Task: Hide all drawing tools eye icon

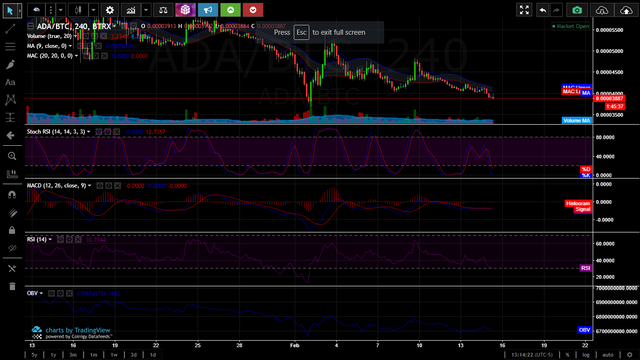Action: click(x=12, y=248)
